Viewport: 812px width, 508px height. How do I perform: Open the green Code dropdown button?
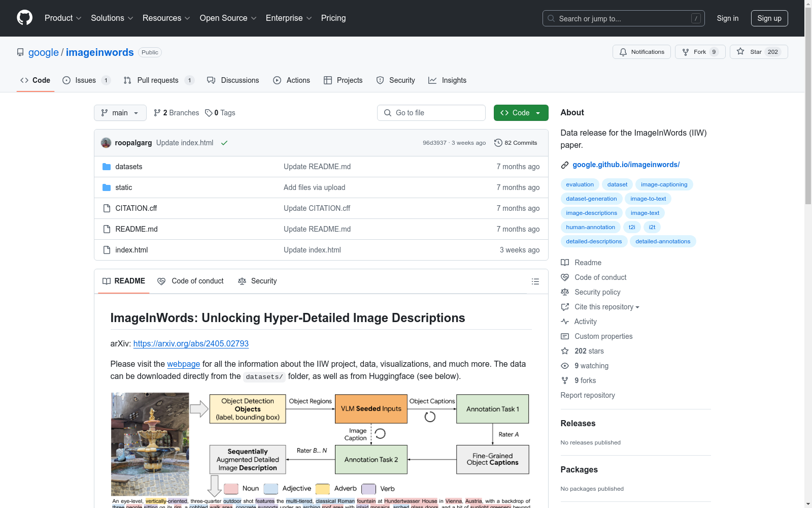pos(521,113)
